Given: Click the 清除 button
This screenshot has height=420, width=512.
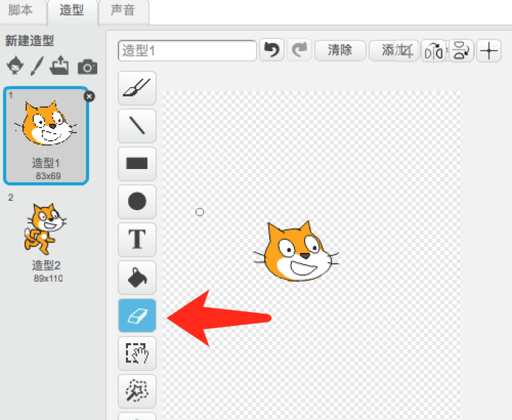Looking at the screenshot, I should point(340,51).
